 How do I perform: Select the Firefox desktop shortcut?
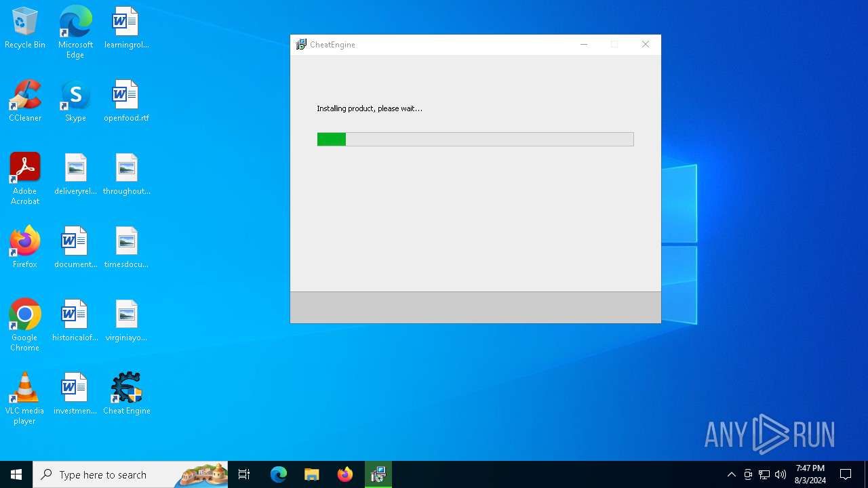click(x=25, y=247)
